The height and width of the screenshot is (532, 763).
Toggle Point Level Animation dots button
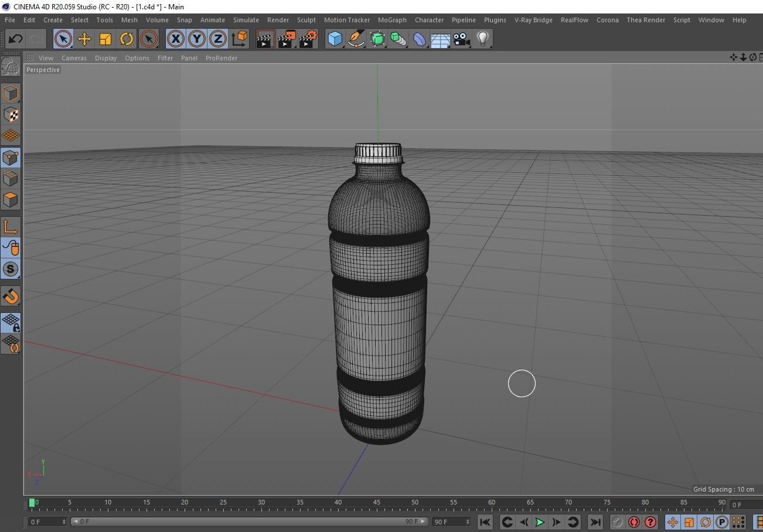738,521
